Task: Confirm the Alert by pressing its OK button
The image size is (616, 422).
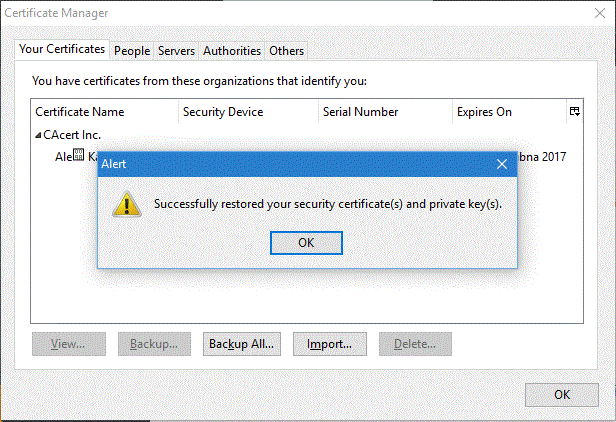Action: point(306,242)
